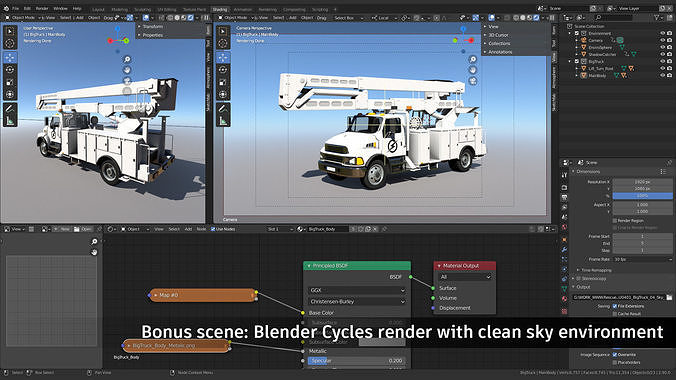Select Box tool in User Perspective viewport
The height and width of the screenshot is (380, 676).
10,31
